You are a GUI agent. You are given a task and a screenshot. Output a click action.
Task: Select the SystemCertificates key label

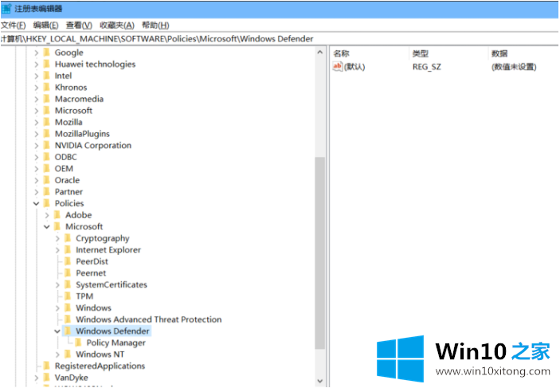112,284
